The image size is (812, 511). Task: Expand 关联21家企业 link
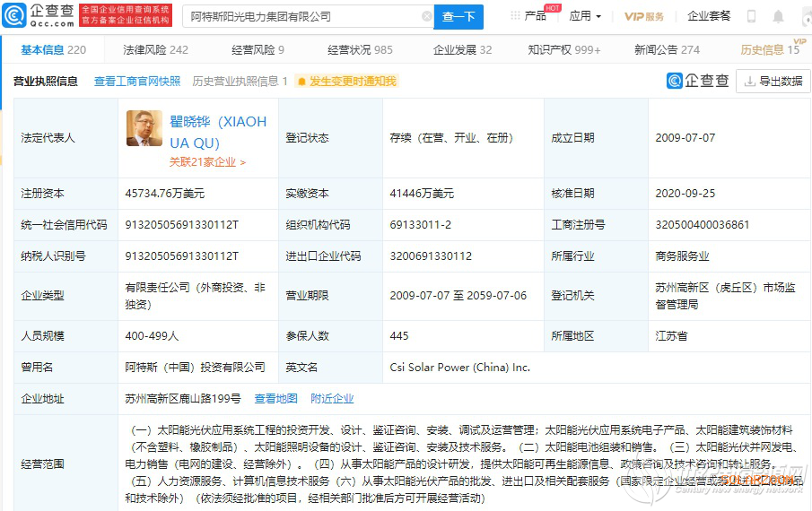(x=207, y=162)
